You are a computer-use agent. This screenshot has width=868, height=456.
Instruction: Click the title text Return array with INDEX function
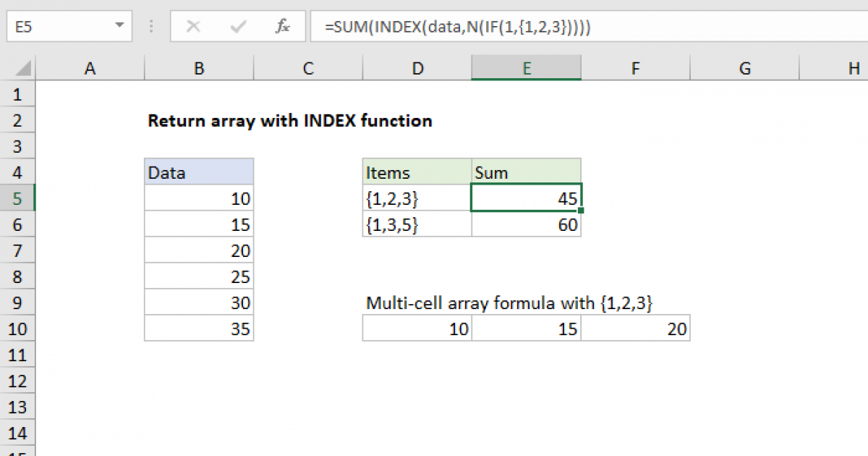[289, 121]
